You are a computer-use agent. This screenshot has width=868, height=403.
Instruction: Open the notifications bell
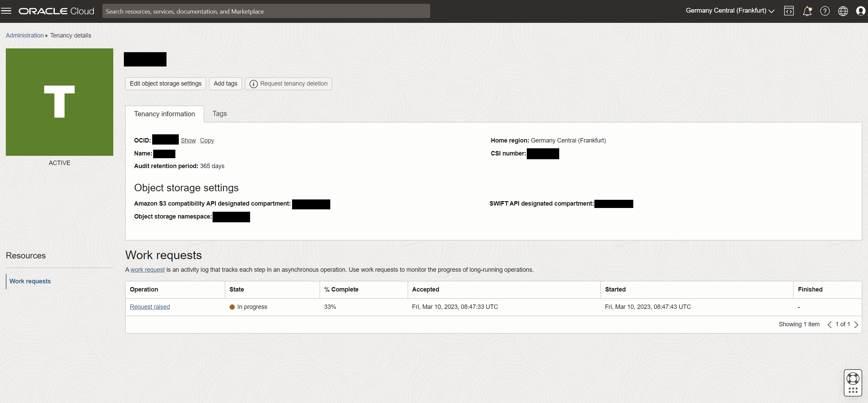[807, 11]
